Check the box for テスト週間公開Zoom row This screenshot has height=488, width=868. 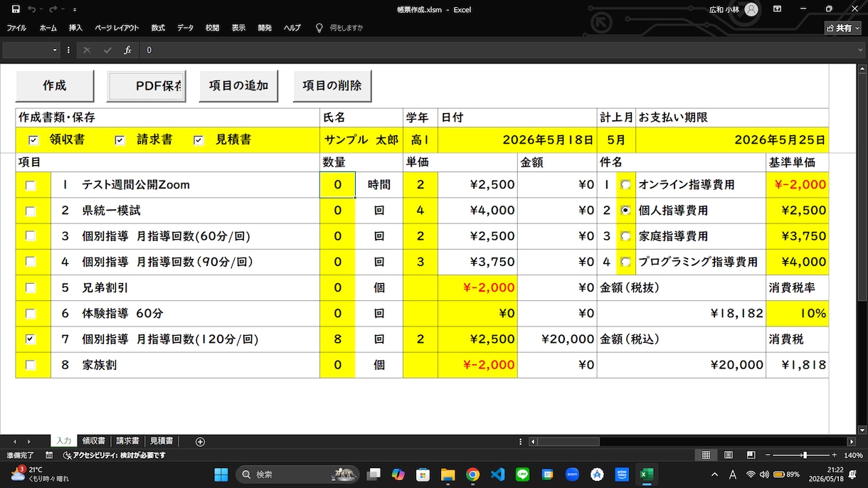tap(31, 185)
